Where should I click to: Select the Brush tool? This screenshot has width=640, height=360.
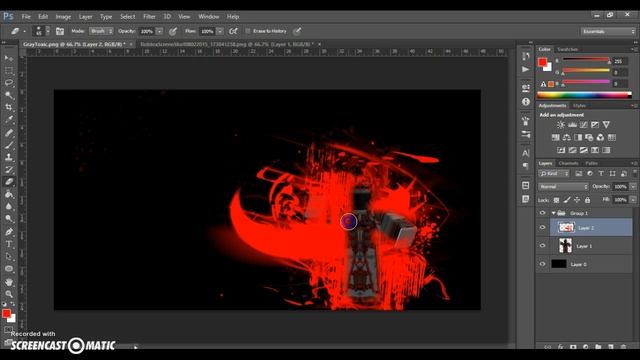pos(9,145)
